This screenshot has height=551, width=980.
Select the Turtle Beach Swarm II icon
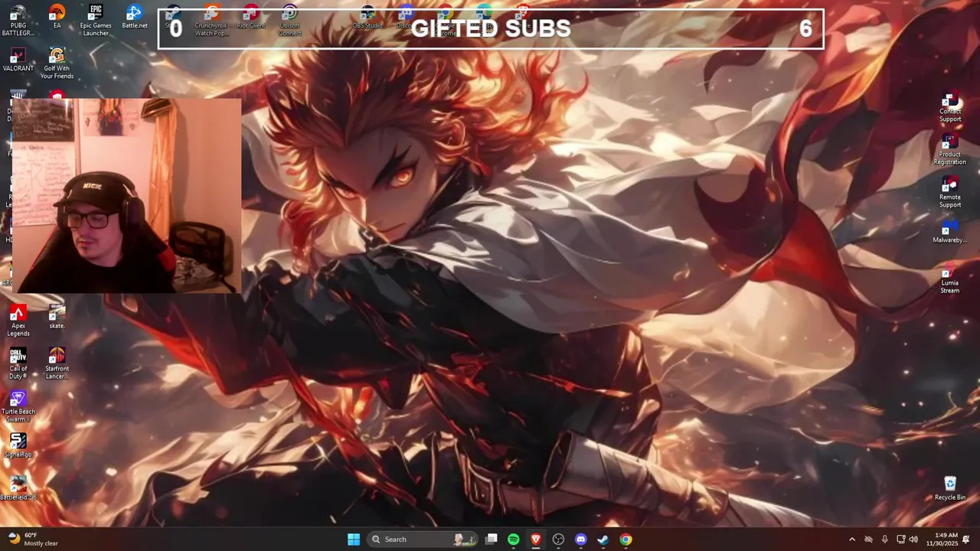click(x=18, y=406)
